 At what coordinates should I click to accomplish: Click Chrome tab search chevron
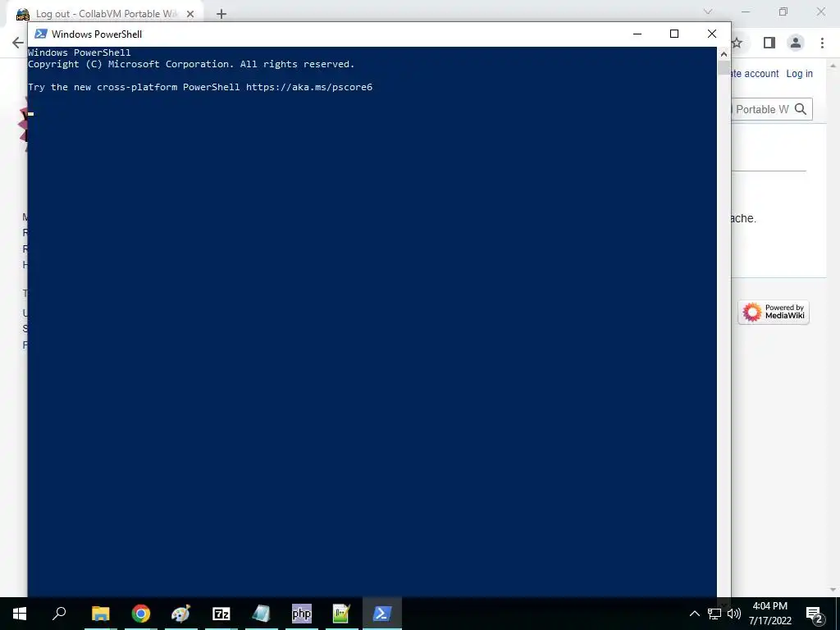pos(708,11)
